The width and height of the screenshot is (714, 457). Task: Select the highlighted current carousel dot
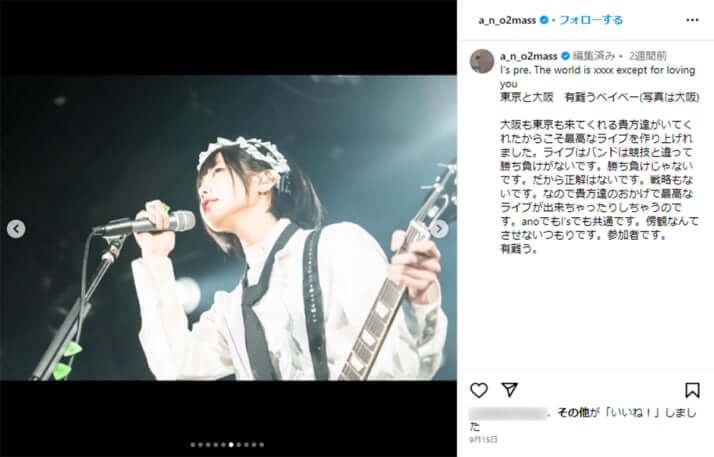tap(231, 445)
